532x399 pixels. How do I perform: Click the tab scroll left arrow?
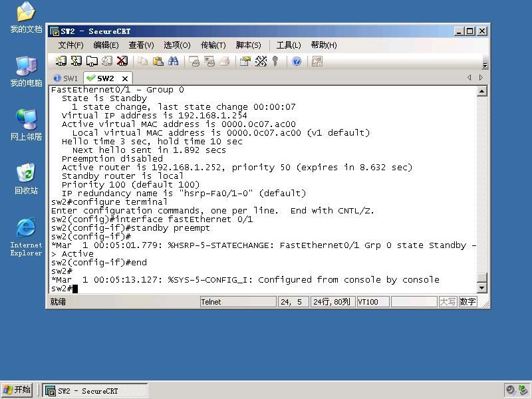point(469,77)
